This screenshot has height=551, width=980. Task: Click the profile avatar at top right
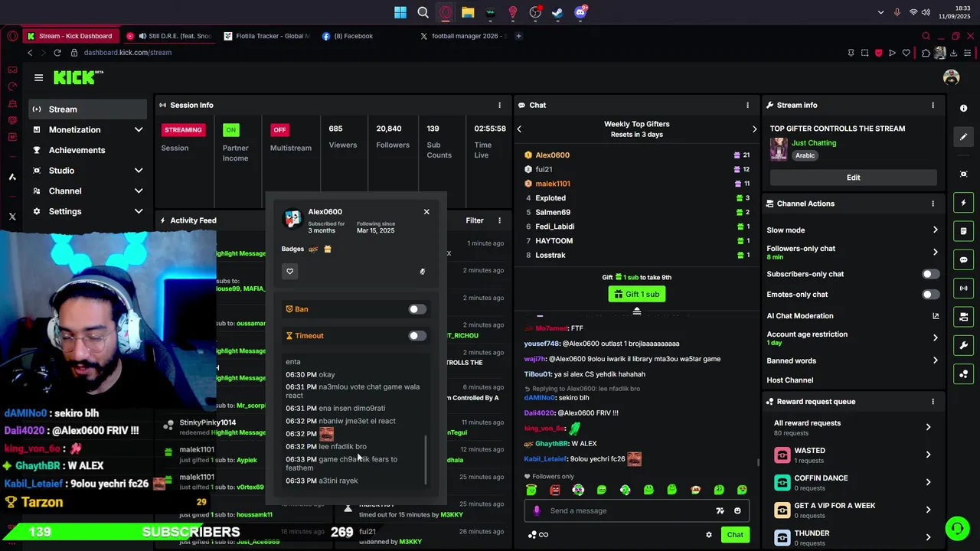952,77
